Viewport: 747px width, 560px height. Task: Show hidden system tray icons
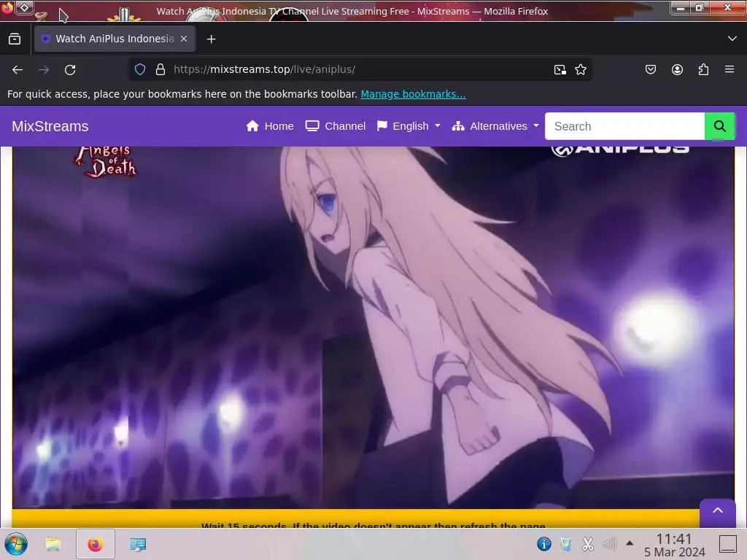point(630,542)
